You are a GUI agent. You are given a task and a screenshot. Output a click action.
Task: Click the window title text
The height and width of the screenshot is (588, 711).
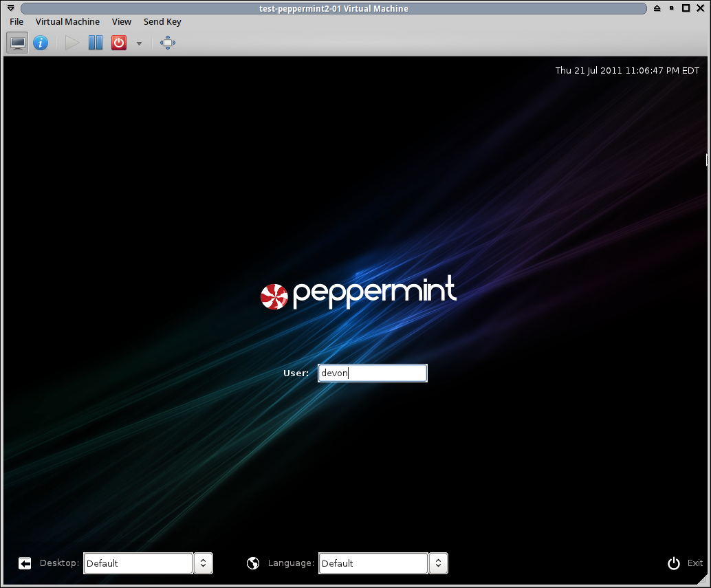coord(333,8)
